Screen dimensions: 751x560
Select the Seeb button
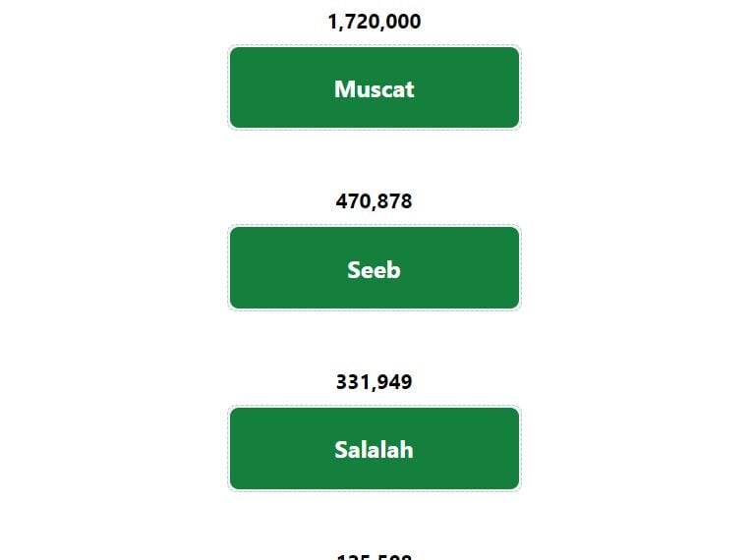[375, 268]
